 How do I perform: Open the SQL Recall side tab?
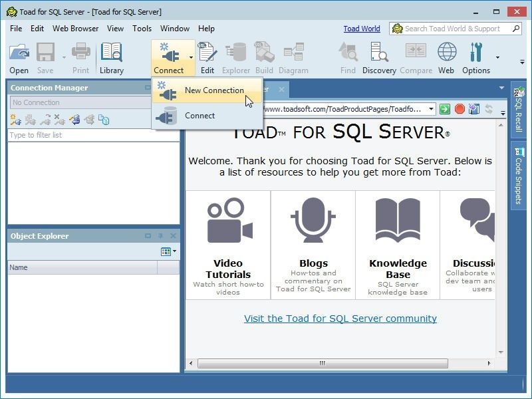518,109
